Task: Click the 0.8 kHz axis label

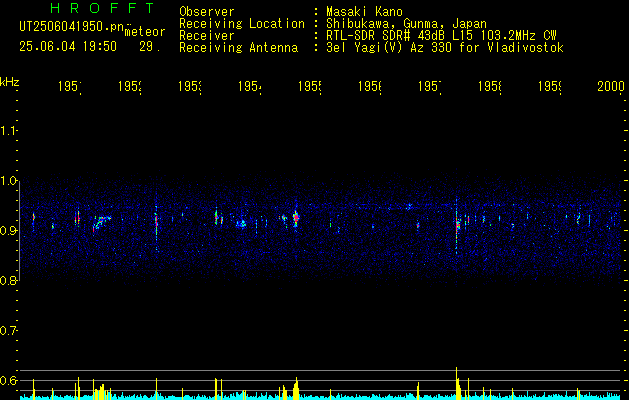Action: [9, 280]
